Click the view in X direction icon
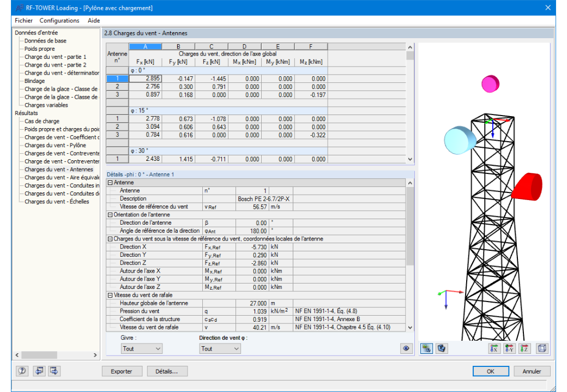The image size is (567, 392). click(494, 348)
